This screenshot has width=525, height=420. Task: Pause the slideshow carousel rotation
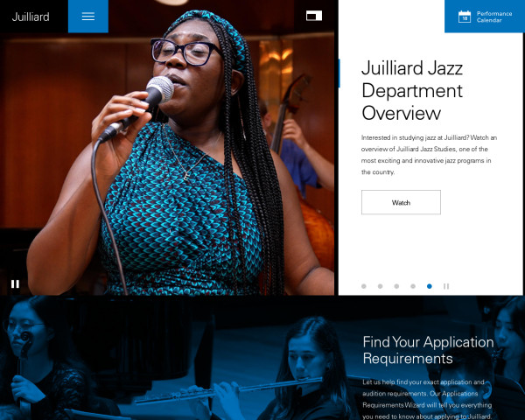[x=446, y=286]
